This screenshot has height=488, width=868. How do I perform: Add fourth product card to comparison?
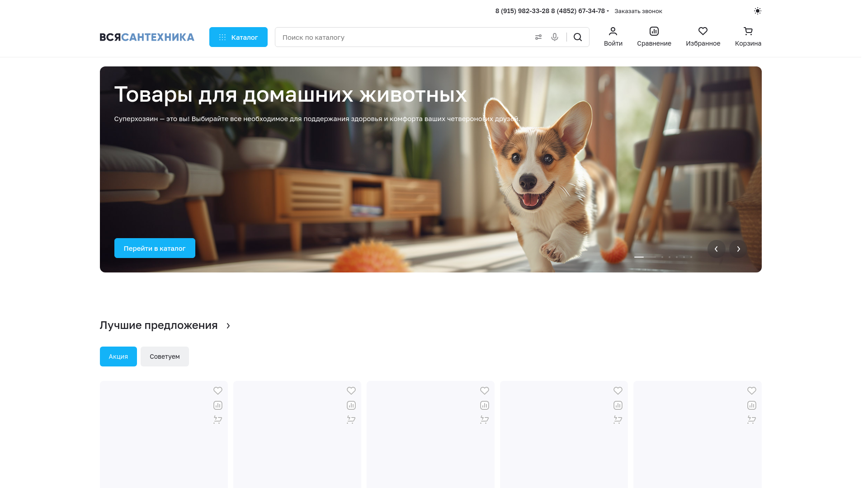[x=618, y=405]
